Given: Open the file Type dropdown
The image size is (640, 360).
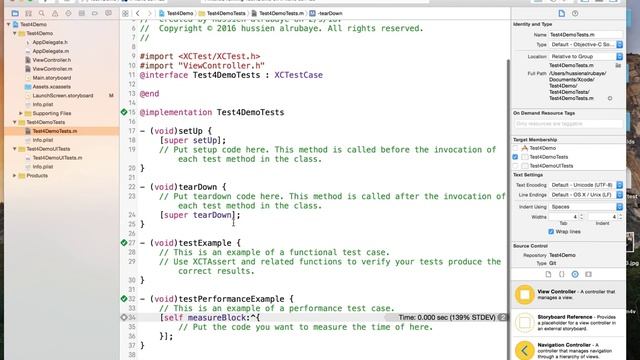Looking at the screenshot, I should (x=586, y=44).
